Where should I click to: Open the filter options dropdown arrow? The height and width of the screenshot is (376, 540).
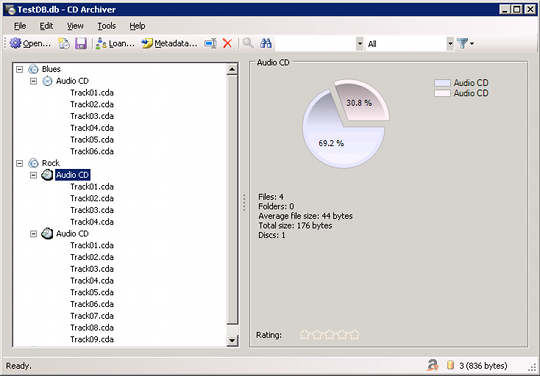[x=472, y=44]
